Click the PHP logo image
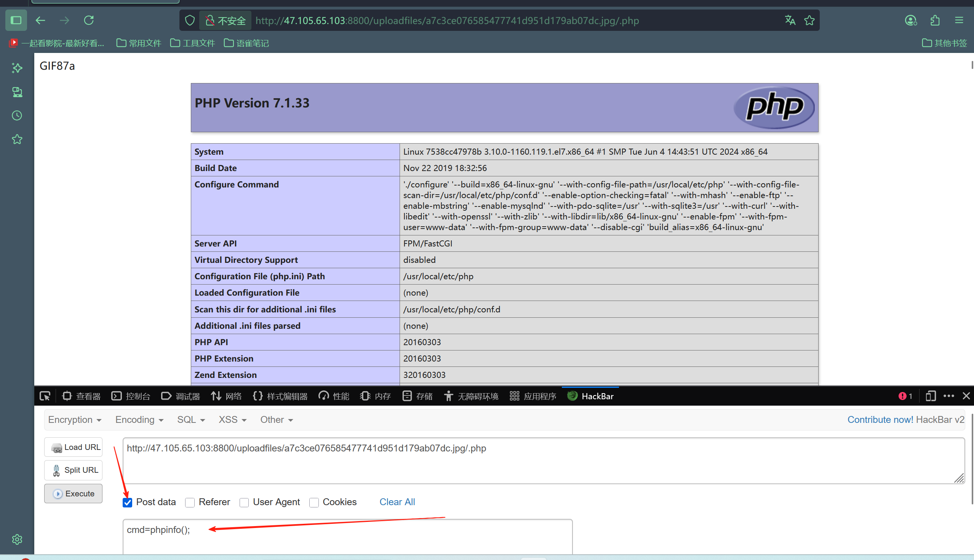The height and width of the screenshot is (560, 974). pyautogui.click(x=774, y=107)
